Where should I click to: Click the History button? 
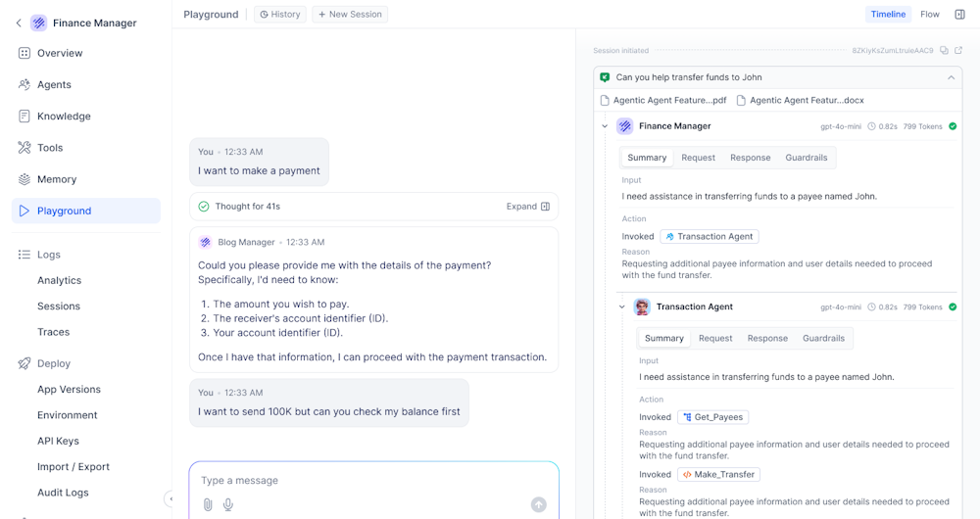point(280,15)
